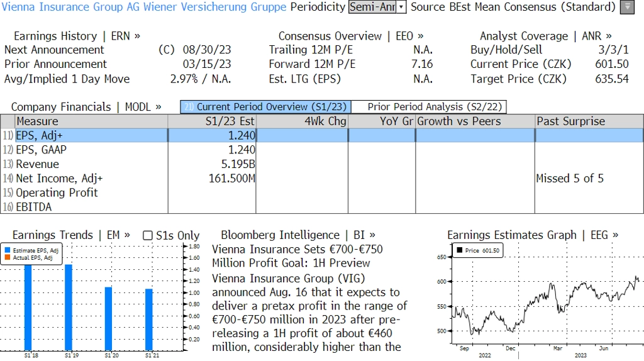This screenshot has height=361, width=644.
Task: Click the blue Estimate EPS legend swatch
Action: point(8,250)
